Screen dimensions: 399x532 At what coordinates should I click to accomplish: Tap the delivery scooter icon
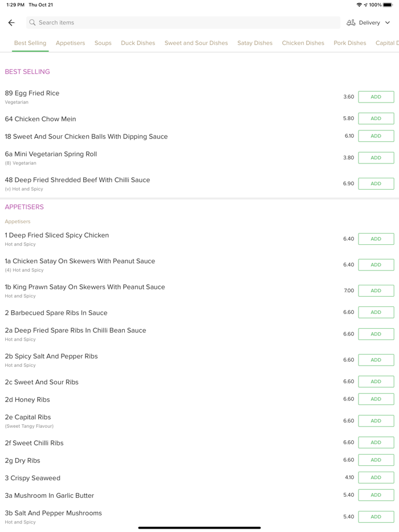click(x=351, y=23)
